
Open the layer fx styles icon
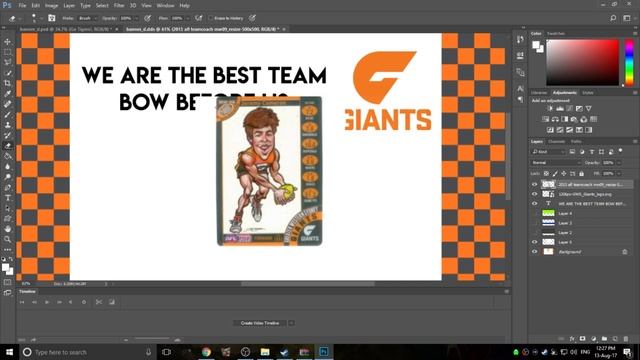[x=572, y=339]
